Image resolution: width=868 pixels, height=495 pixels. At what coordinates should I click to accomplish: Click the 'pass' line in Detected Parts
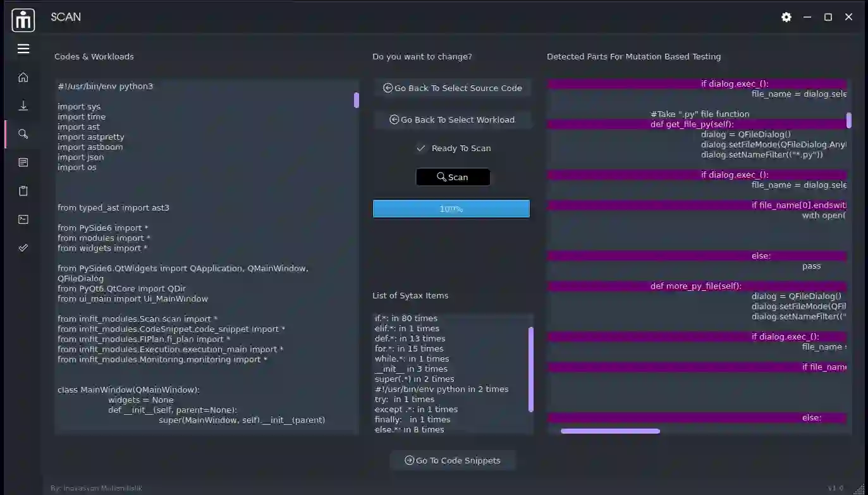pos(811,266)
